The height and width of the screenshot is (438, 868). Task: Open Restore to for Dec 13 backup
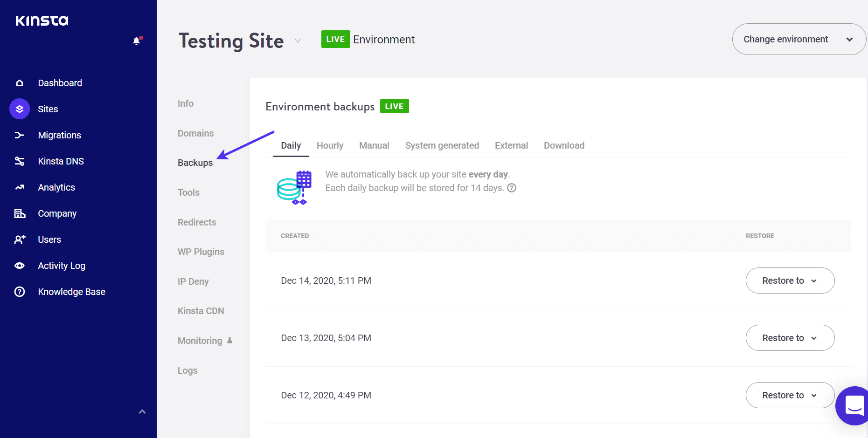tap(790, 338)
